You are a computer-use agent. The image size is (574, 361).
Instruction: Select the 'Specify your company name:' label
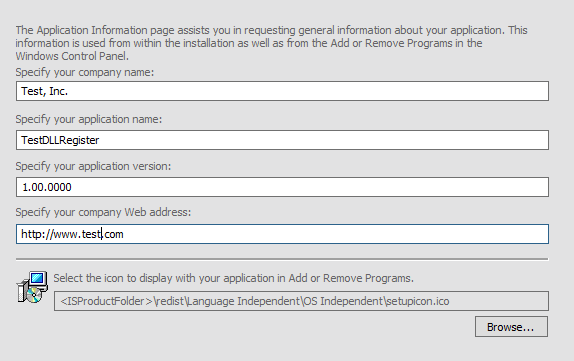[x=85, y=72]
